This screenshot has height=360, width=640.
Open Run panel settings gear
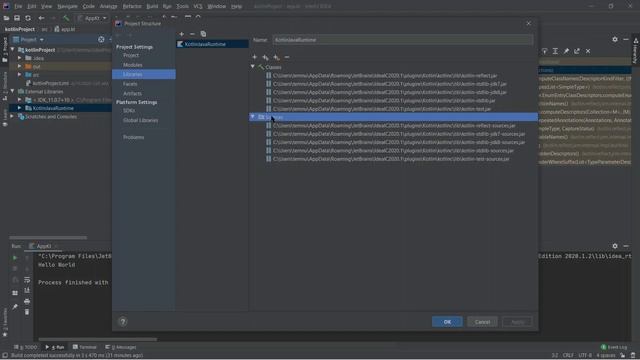615,246
